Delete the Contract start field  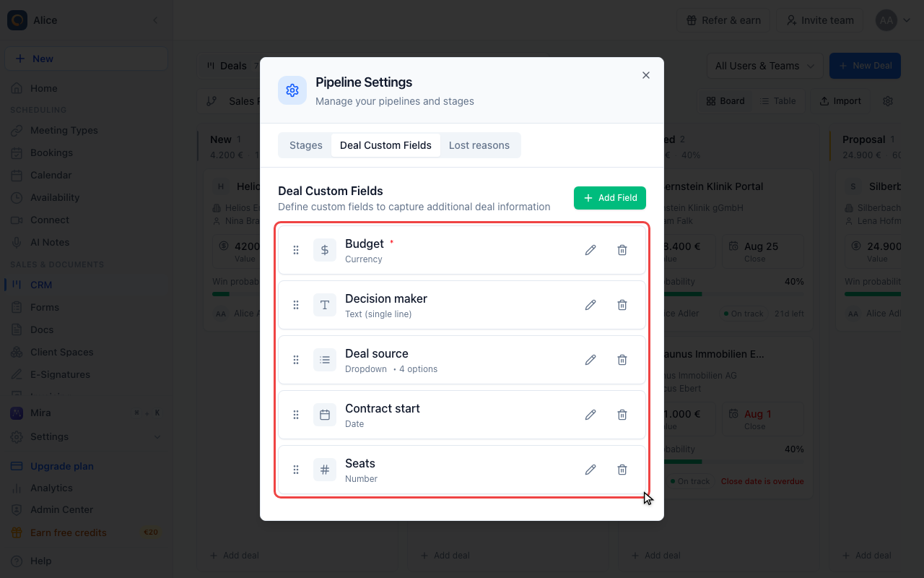click(x=622, y=415)
